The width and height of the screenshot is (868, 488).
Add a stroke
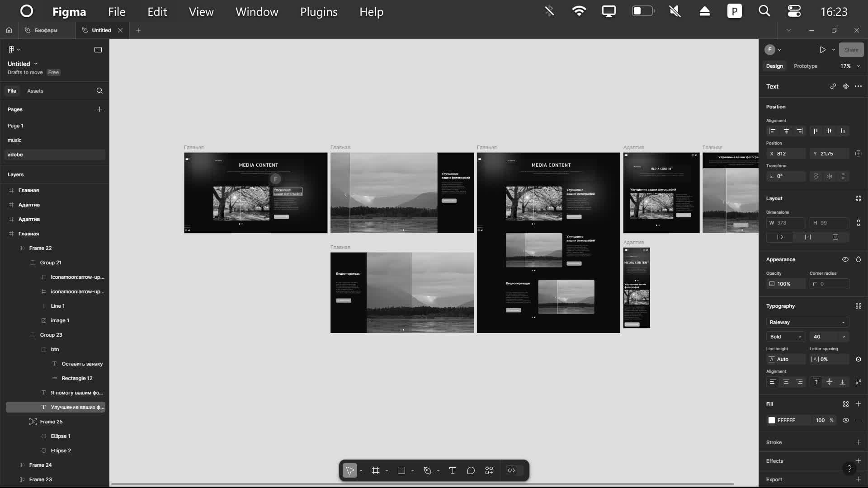point(859,442)
